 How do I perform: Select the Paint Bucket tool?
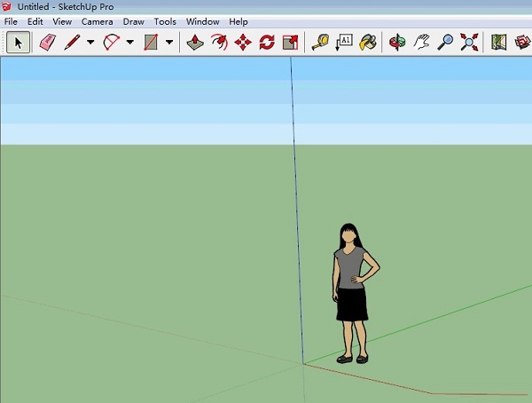[x=368, y=42]
